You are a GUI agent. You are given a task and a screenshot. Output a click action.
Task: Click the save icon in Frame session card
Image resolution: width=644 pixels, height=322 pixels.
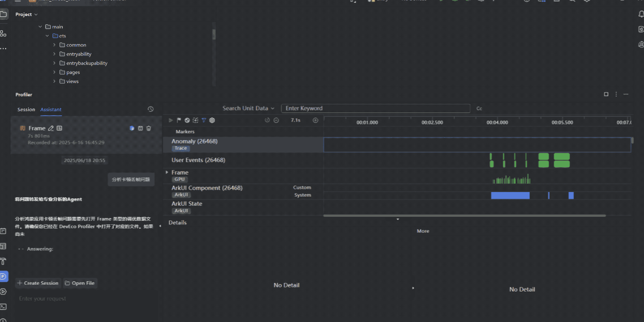click(x=141, y=129)
